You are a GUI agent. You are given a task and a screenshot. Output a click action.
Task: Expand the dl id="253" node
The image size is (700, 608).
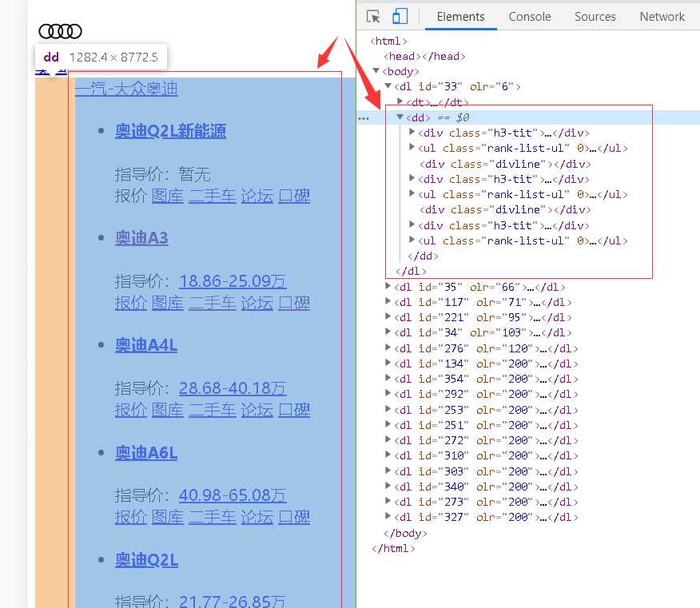pyautogui.click(x=388, y=409)
